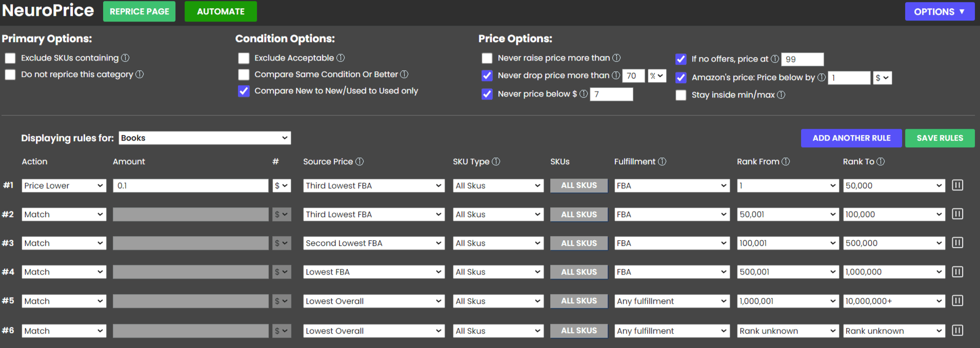Click info icon beside Rank From header
This screenshot has height=348, width=980.
(x=786, y=162)
